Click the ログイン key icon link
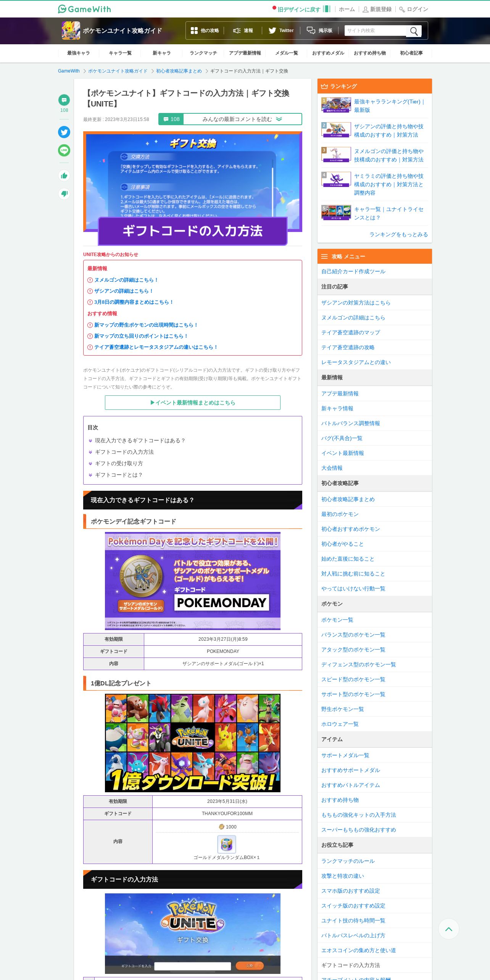The image size is (490, 980). (414, 9)
